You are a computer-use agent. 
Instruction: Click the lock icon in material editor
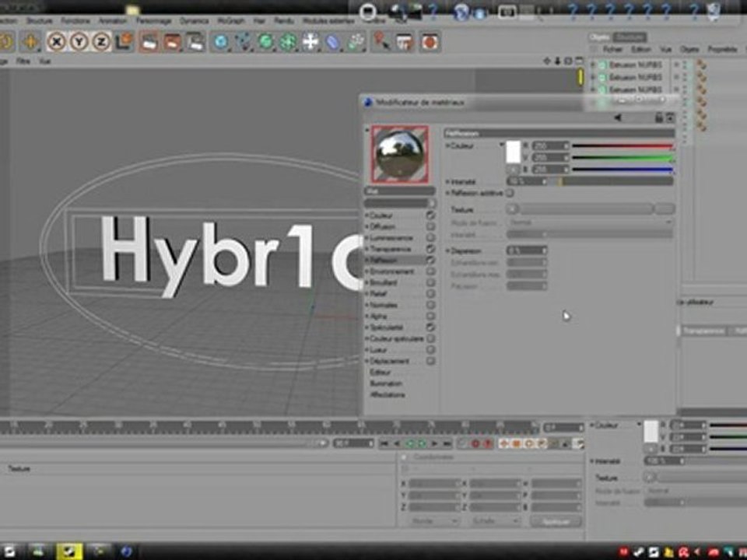659,117
